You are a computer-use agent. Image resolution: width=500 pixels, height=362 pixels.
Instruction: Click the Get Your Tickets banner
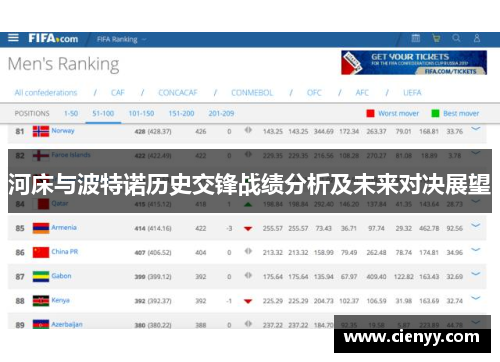pos(414,63)
